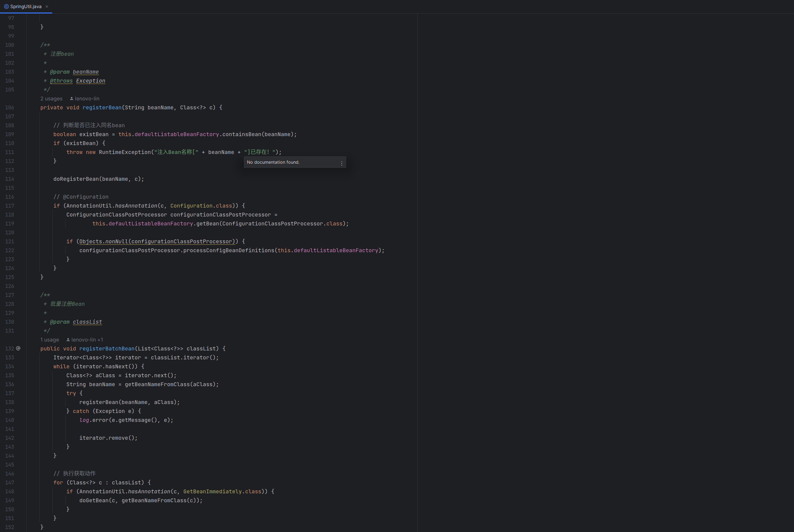
Task: Click '1 usage' hint above registerBatchBean
Action: coord(50,340)
